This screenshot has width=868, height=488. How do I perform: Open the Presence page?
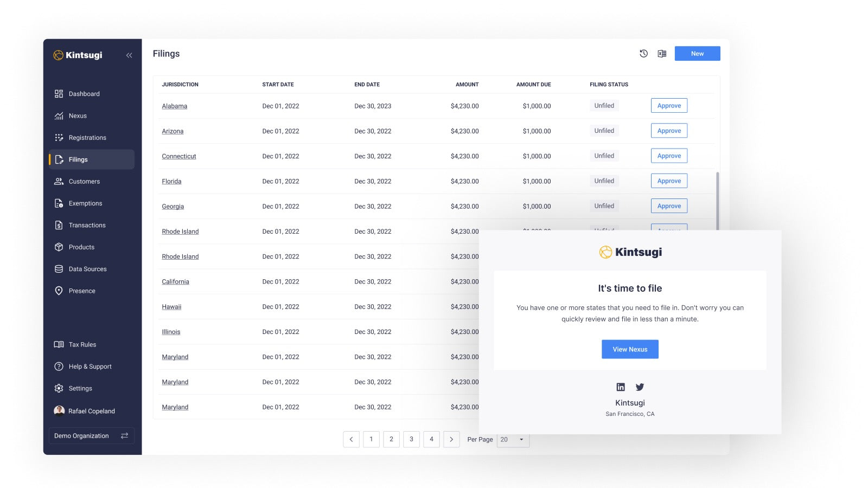coord(82,291)
